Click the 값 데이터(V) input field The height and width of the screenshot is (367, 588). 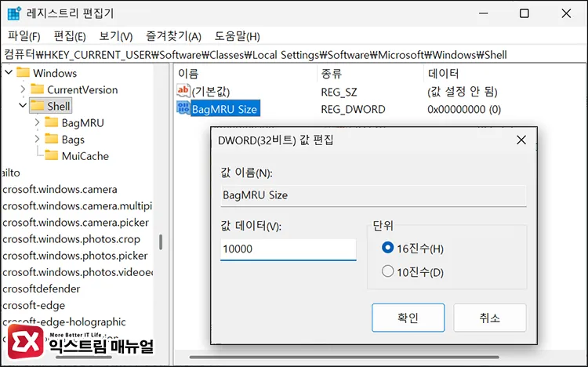pos(288,249)
